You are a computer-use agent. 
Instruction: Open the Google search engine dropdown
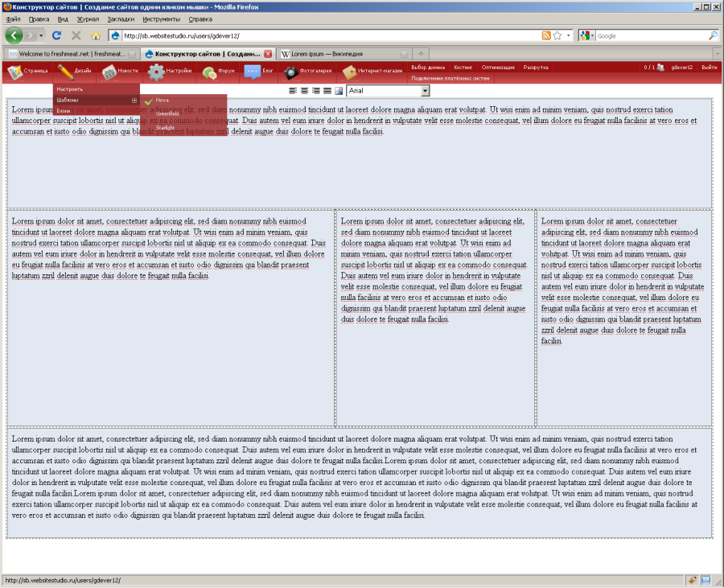(x=586, y=35)
